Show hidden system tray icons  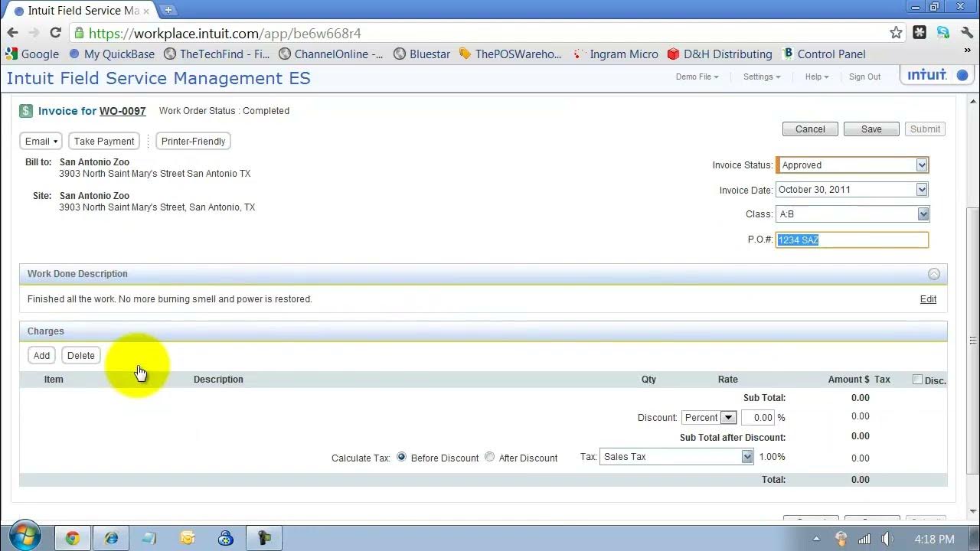(x=816, y=539)
